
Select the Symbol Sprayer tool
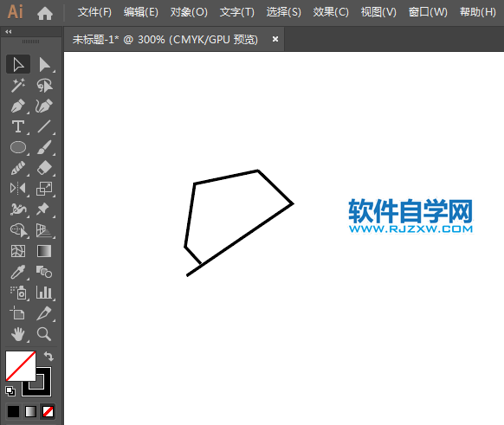[18, 293]
